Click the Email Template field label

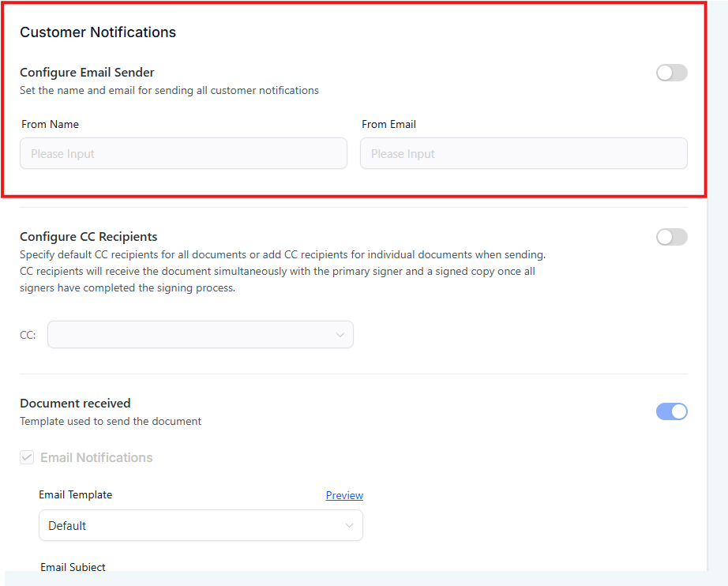coord(76,495)
